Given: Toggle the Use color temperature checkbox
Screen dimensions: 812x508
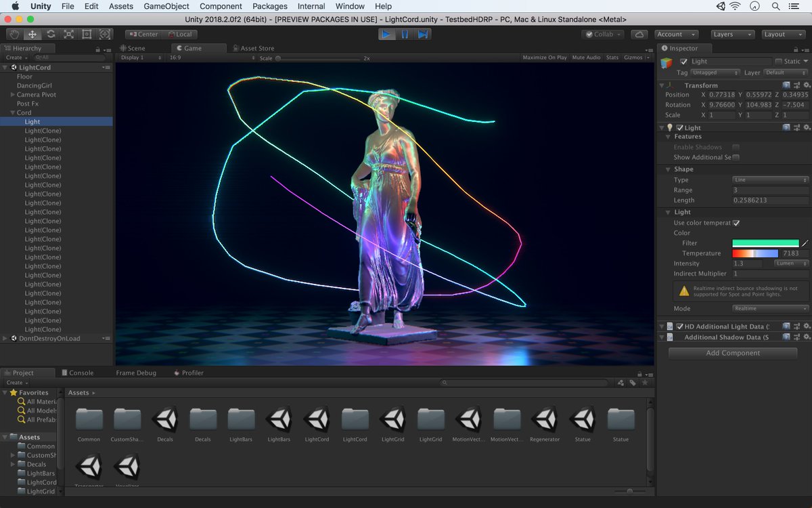Looking at the screenshot, I should click(x=736, y=223).
